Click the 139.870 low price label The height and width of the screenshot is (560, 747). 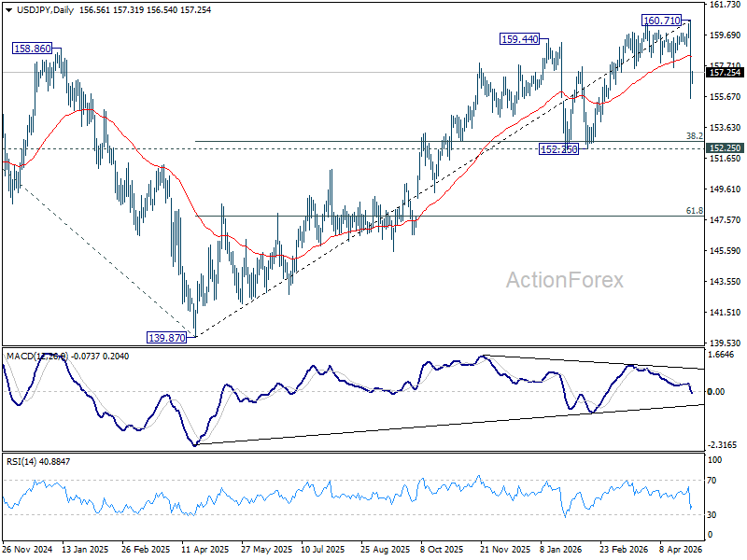click(x=167, y=338)
